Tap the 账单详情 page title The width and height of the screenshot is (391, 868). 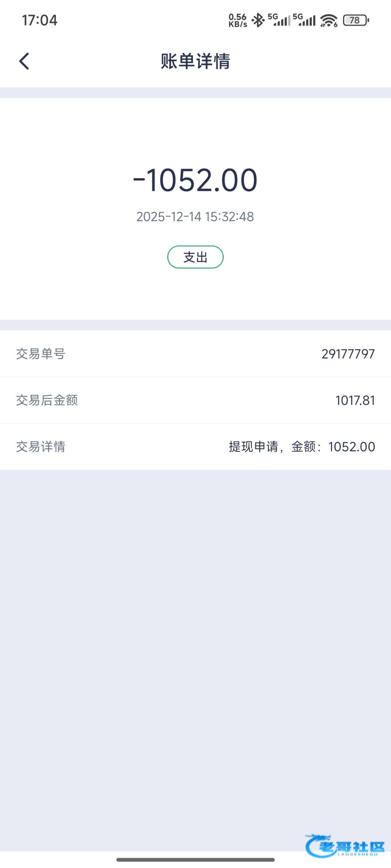[x=195, y=61]
